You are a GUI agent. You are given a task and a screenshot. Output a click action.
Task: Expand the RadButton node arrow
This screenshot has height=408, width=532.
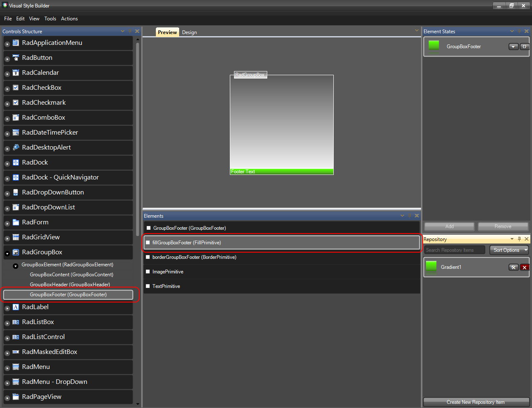pyautogui.click(x=7, y=59)
